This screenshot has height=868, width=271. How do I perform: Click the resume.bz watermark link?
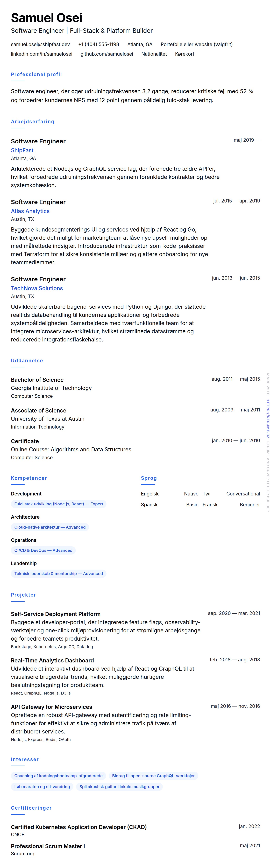(268, 418)
